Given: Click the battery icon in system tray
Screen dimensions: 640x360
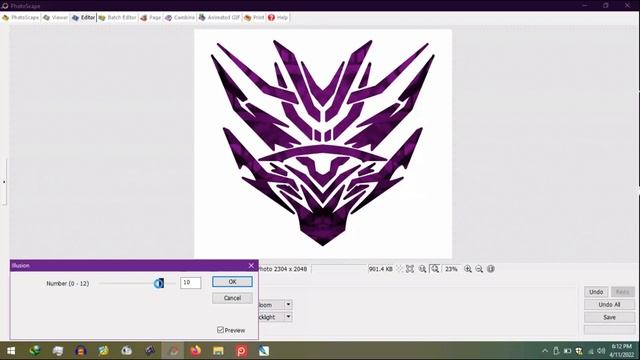Looking at the screenshot, I should click(x=567, y=351).
